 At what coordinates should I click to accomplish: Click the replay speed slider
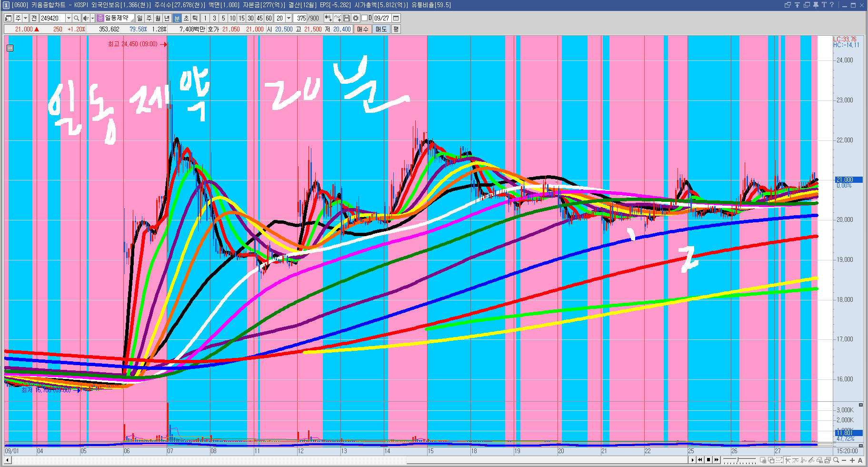pyautogui.click(x=739, y=460)
